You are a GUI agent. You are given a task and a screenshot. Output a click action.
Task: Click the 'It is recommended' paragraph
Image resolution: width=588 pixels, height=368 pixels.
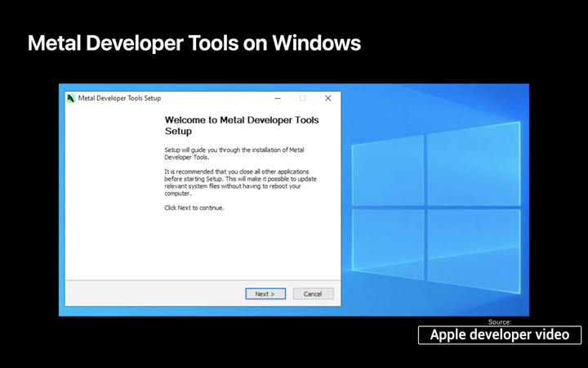240,182
